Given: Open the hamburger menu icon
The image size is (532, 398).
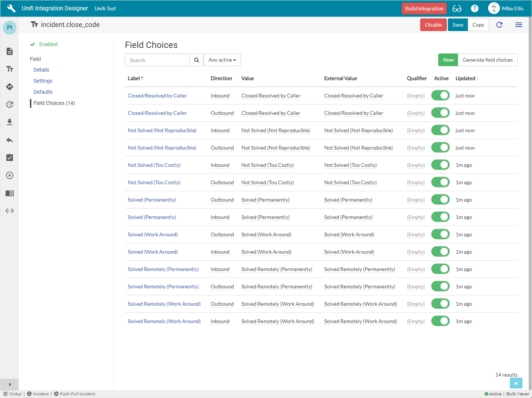Looking at the screenshot, I should (518, 25).
